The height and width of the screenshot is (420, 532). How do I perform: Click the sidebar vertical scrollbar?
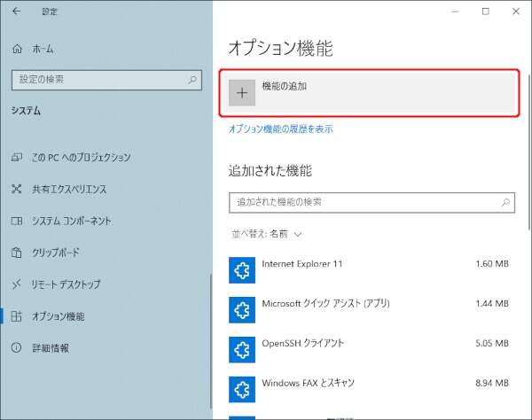pyautogui.click(x=211, y=342)
